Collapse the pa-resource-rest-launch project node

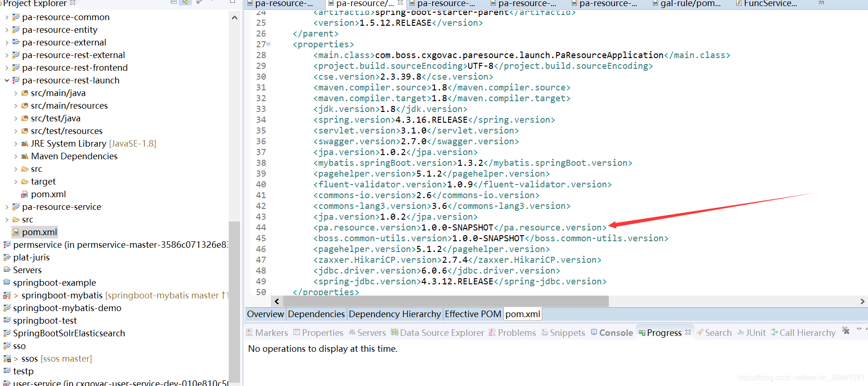(7, 81)
